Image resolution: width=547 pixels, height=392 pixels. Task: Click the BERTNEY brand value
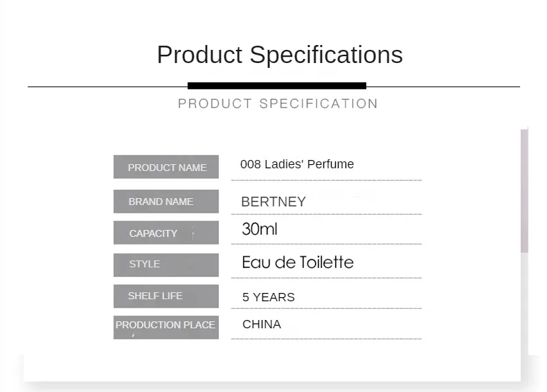click(273, 202)
